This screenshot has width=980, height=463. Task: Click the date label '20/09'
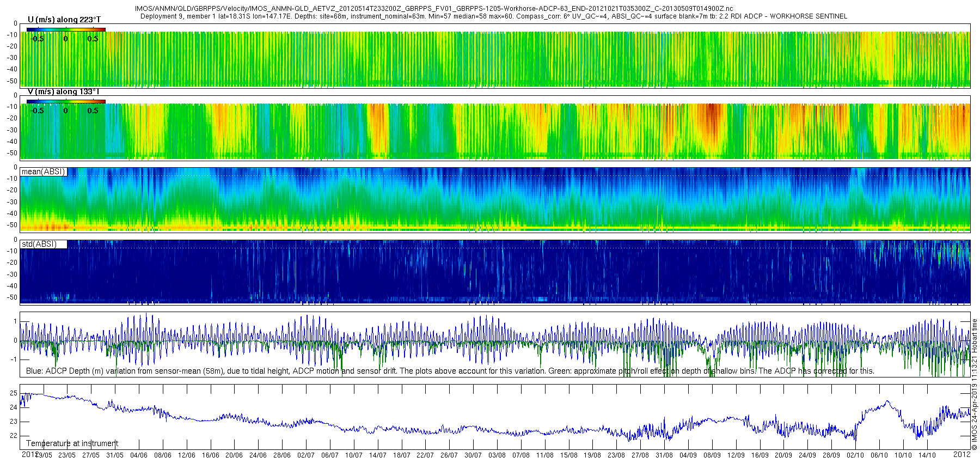pos(783,455)
